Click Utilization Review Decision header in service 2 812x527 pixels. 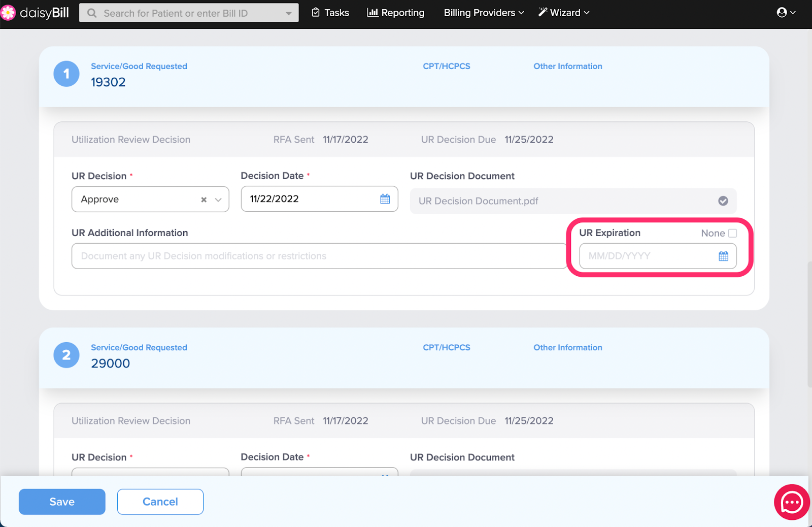[x=131, y=421]
